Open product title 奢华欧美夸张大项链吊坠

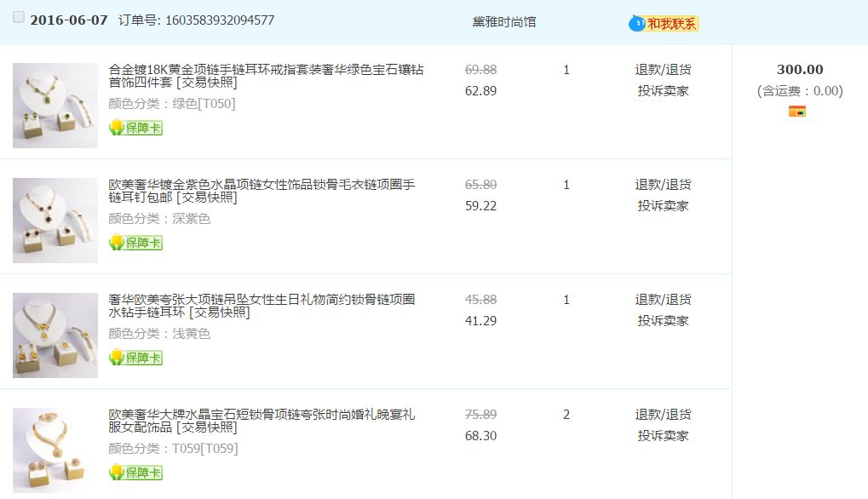[262, 300]
